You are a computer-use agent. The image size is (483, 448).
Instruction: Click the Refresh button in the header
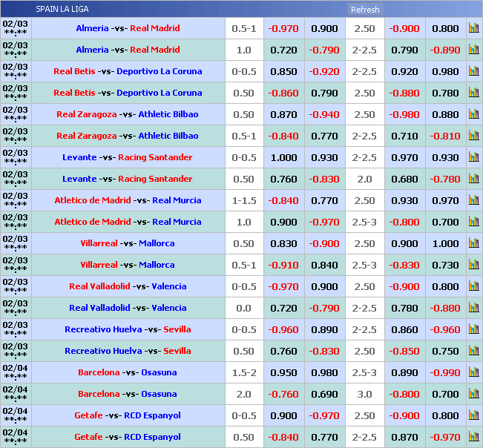coord(364,10)
